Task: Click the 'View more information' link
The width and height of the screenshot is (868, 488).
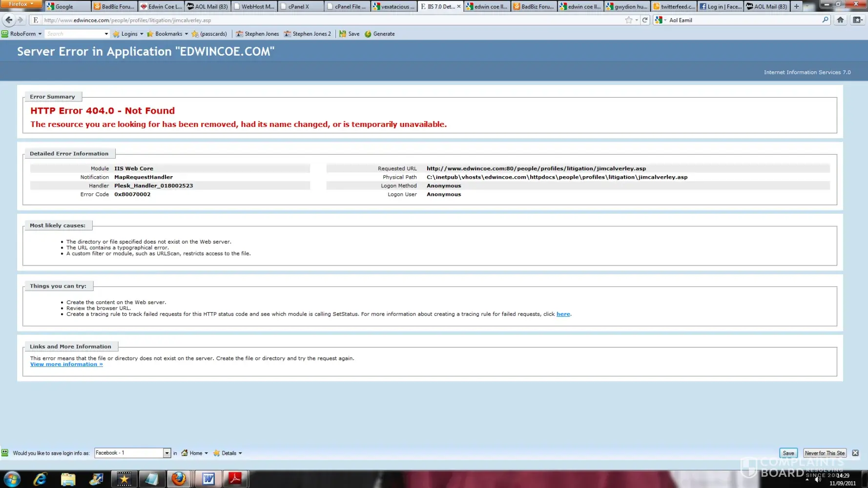Action: click(66, 365)
